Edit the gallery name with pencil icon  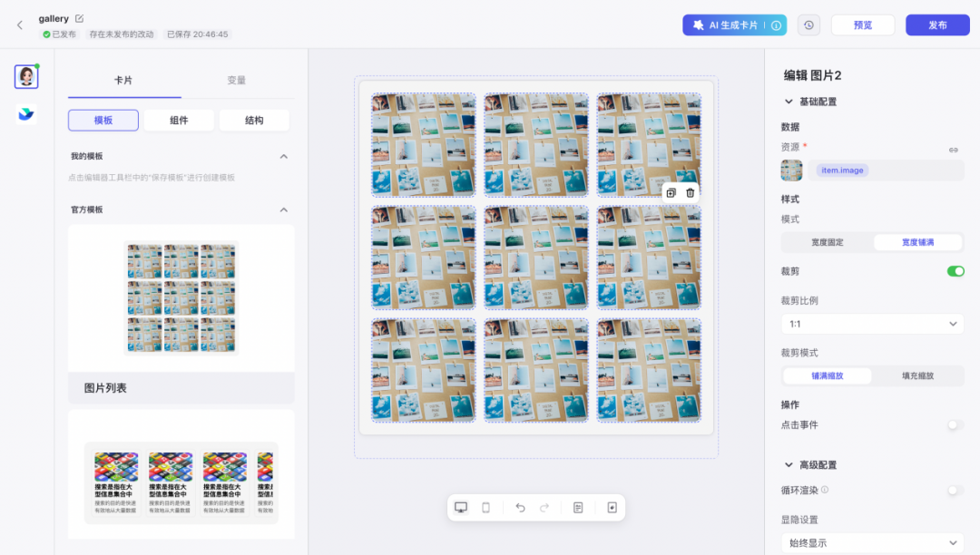click(79, 19)
